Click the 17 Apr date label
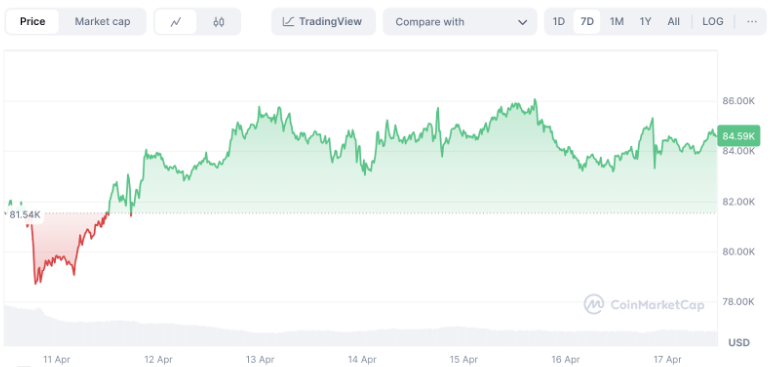Screen dimensions: 772x367 [668, 359]
